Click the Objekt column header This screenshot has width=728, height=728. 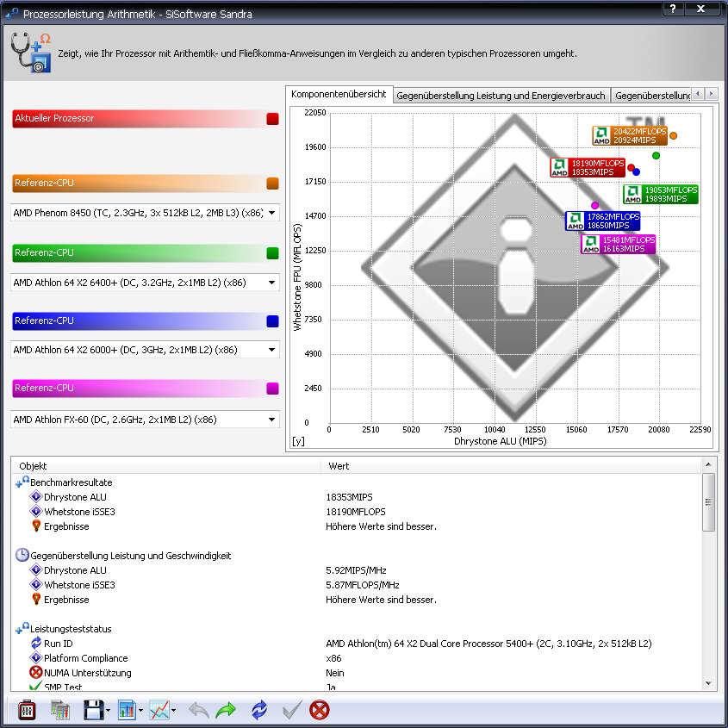click(166, 466)
